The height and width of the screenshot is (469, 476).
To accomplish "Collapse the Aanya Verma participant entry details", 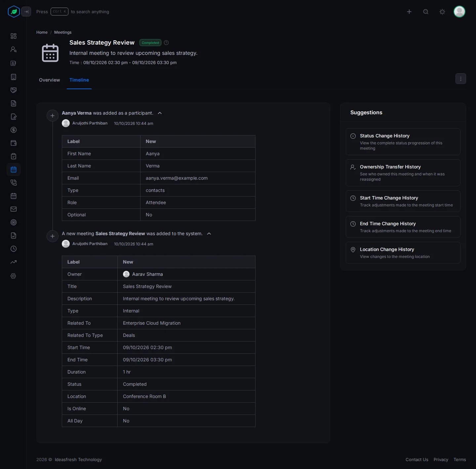I will click(160, 113).
